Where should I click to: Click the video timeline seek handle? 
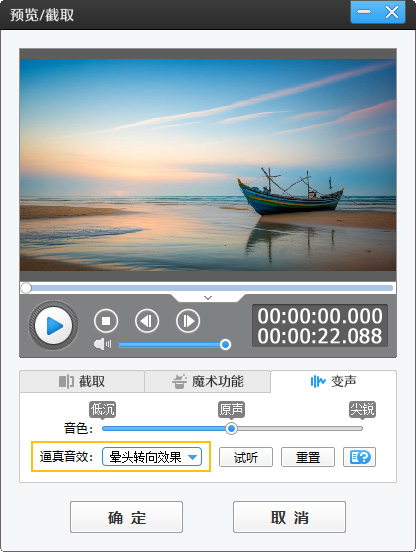[x=26, y=288]
